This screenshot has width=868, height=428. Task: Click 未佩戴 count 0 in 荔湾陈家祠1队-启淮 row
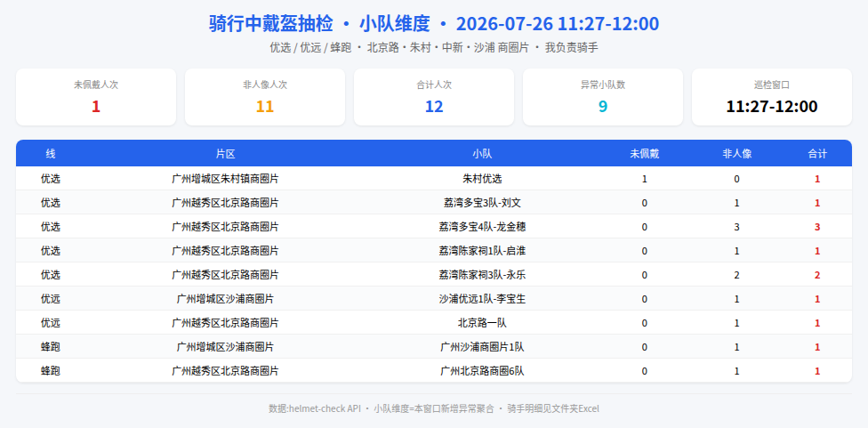[x=645, y=251]
